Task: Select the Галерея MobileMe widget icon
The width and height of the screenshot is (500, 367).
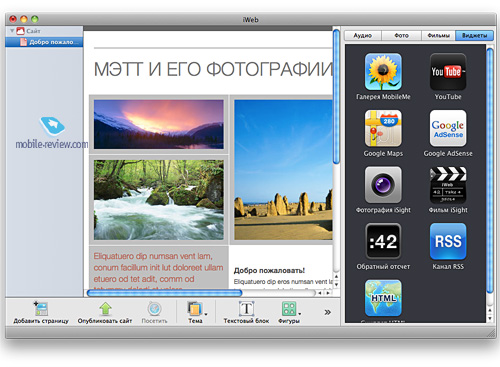Action: (383, 72)
